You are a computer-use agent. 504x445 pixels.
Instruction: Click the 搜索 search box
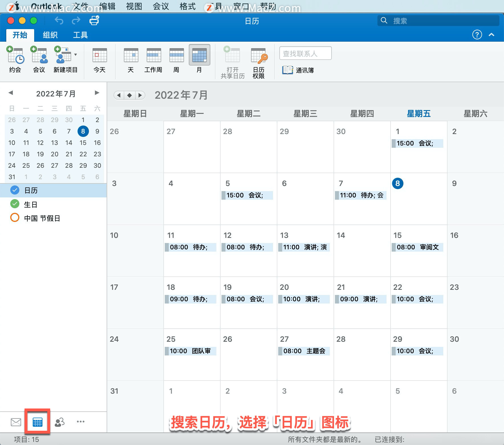(x=438, y=21)
